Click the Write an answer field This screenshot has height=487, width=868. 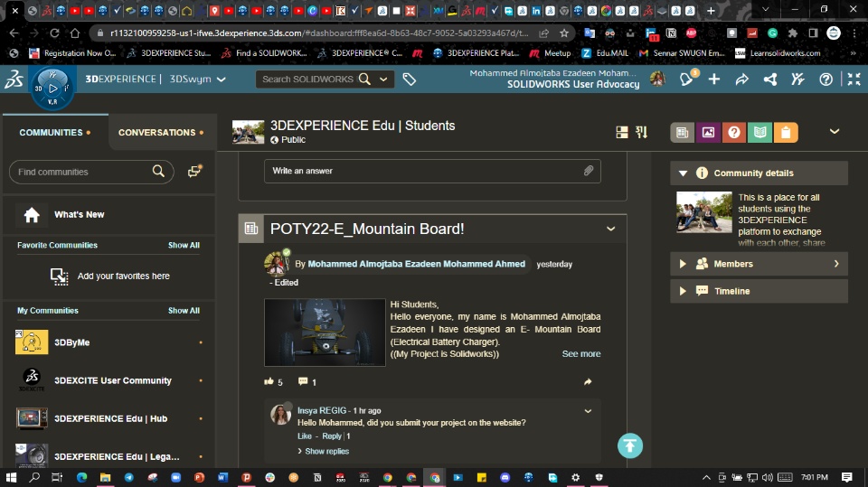[432, 171]
